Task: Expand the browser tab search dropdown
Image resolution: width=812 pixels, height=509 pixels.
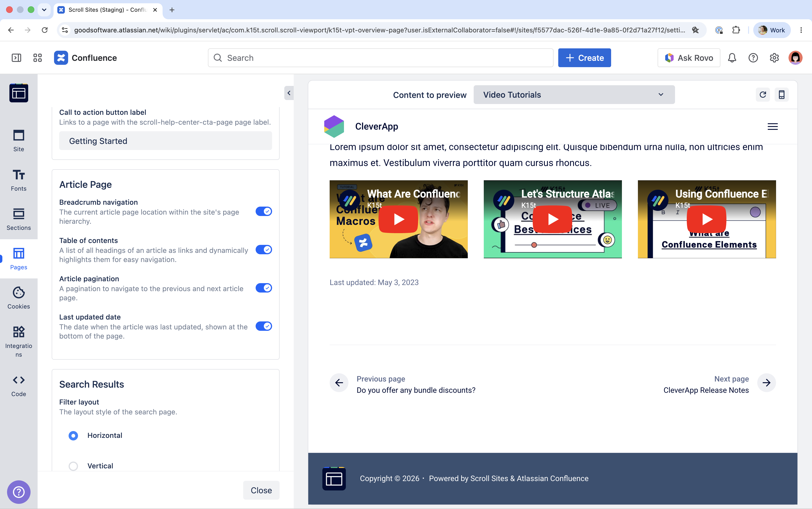Action: tap(44, 10)
